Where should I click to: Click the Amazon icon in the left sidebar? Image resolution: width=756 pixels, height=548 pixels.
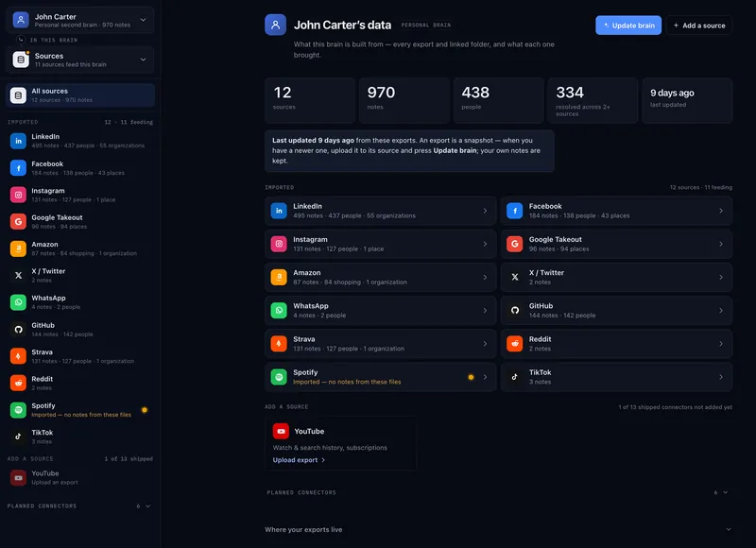[x=18, y=248]
